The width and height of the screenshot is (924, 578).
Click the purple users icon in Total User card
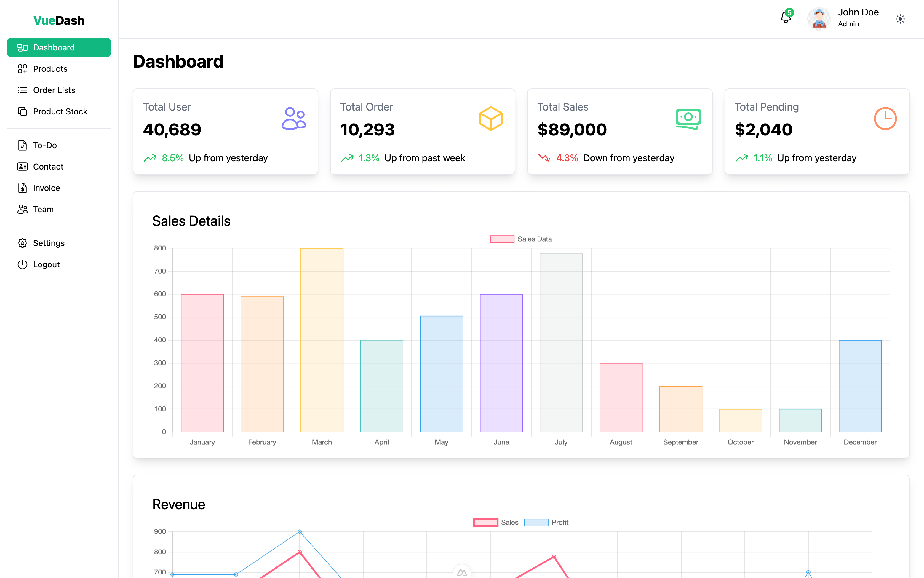click(x=294, y=119)
